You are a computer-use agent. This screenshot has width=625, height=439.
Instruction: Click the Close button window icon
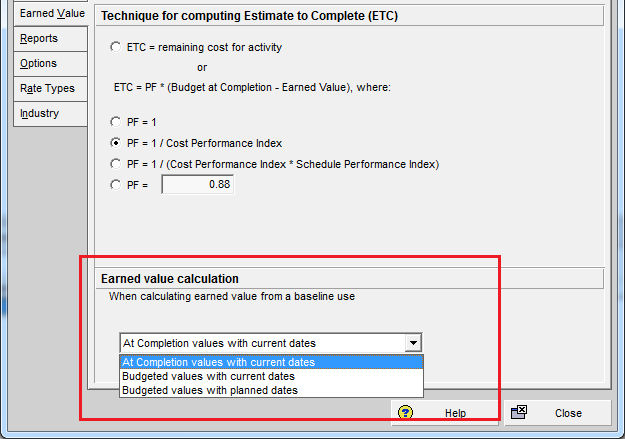518,412
